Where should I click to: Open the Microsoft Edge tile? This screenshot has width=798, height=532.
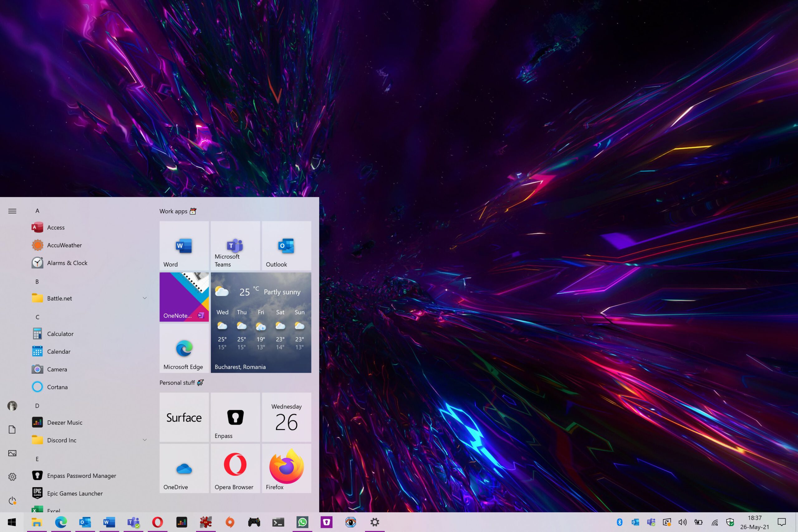click(x=184, y=348)
